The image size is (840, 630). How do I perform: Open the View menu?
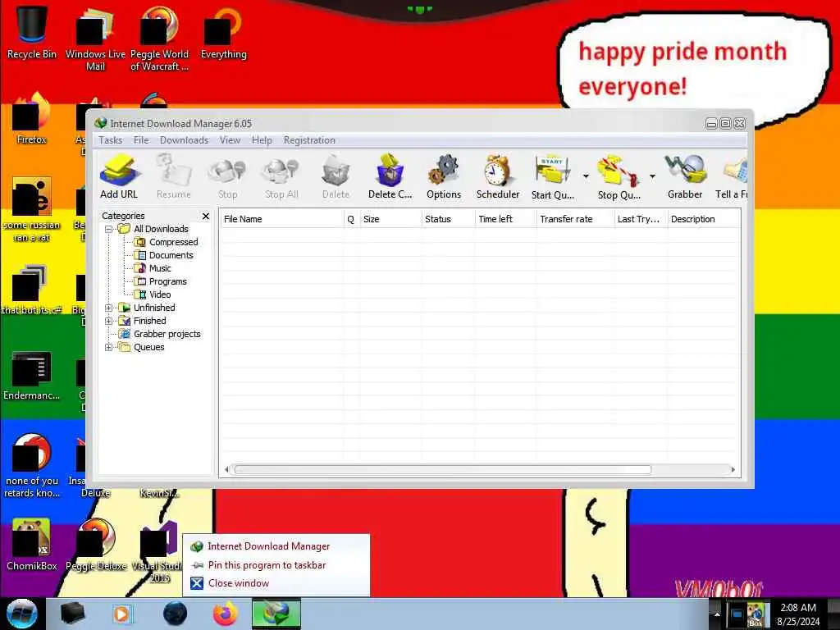pos(230,140)
